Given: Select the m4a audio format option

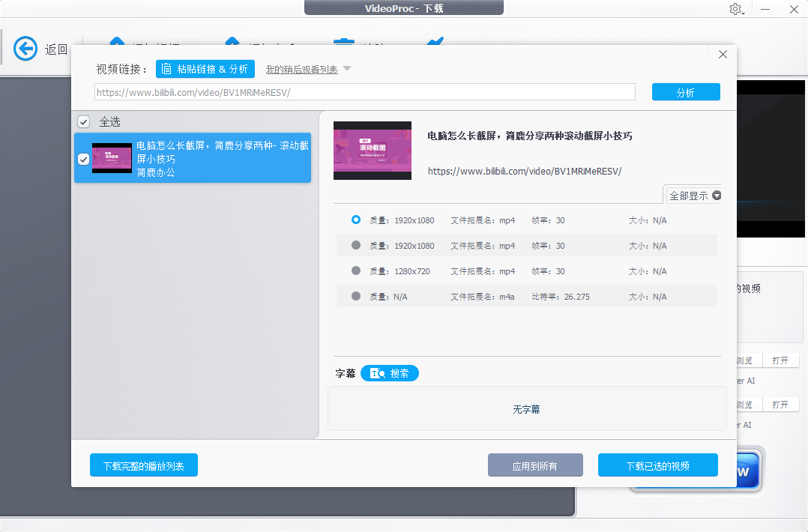Looking at the screenshot, I should click(355, 296).
